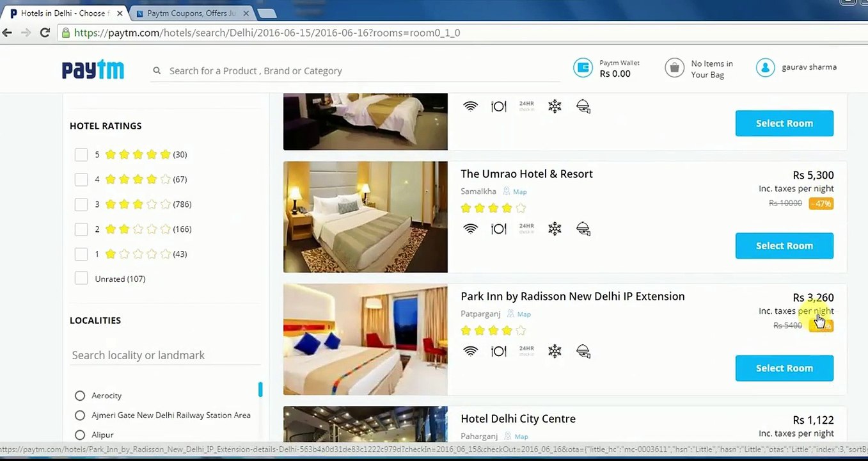Close the Paytm Coupons browser tab
868x461 pixels.
[x=246, y=13]
